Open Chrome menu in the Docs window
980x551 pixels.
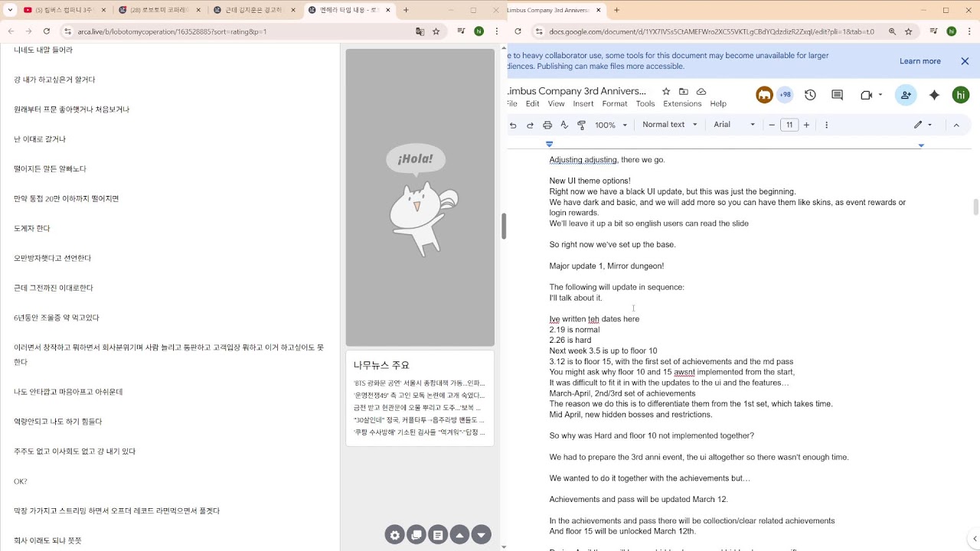click(969, 31)
